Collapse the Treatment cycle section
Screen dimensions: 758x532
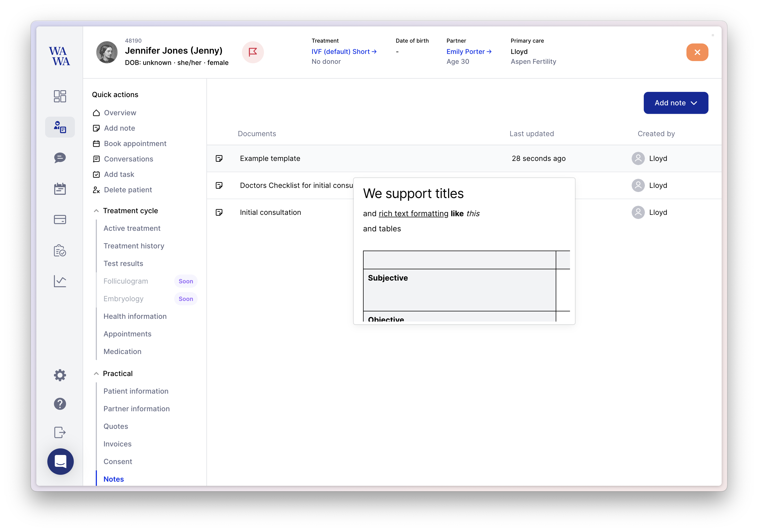pyautogui.click(x=96, y=211)
